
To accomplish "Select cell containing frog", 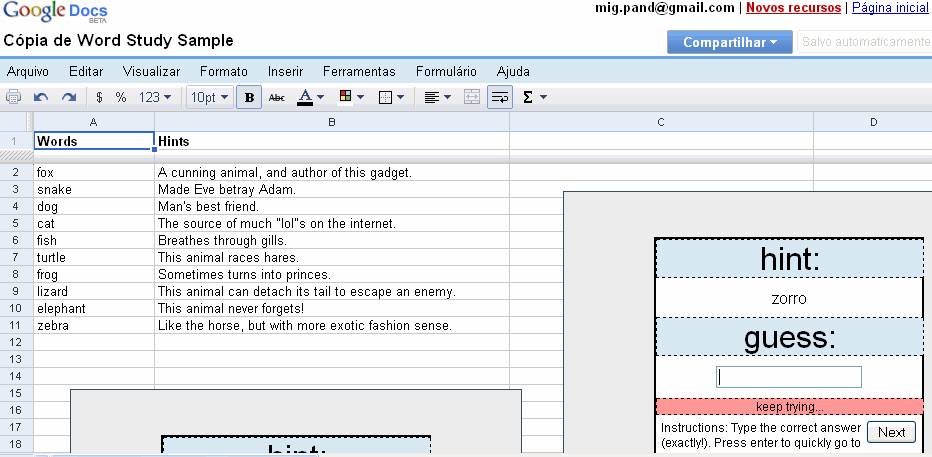I will [x=94, y=275].
